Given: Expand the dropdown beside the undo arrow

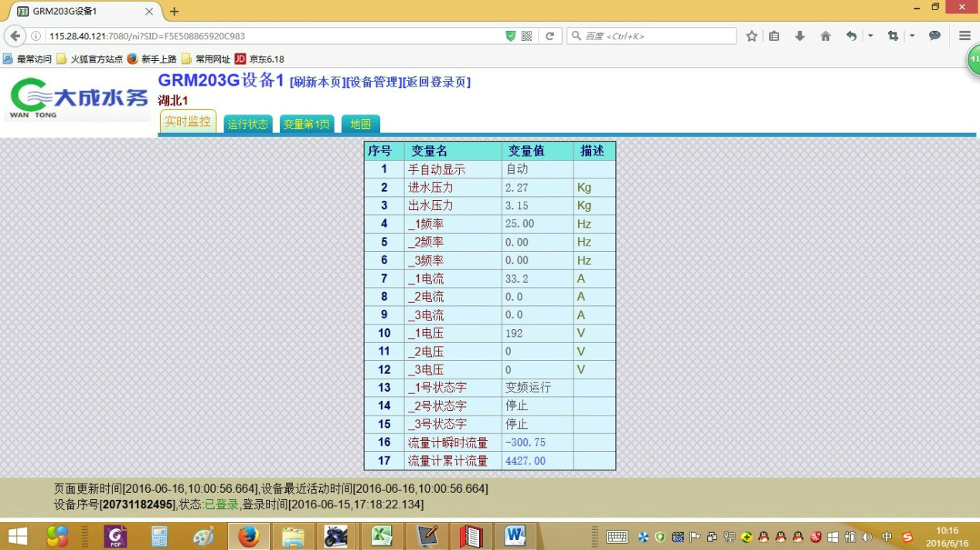Looking at the screenshot, I should click(x=870, y=36).
